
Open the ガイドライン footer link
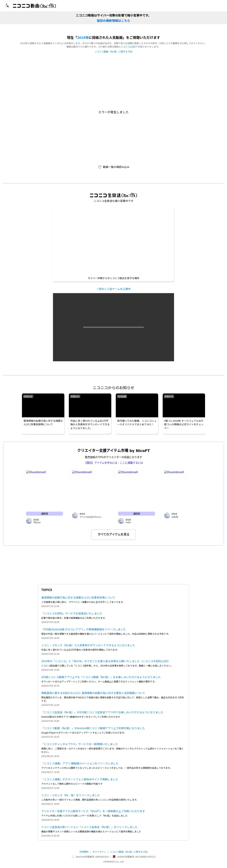pyautogui.click(x=99, y=852)
